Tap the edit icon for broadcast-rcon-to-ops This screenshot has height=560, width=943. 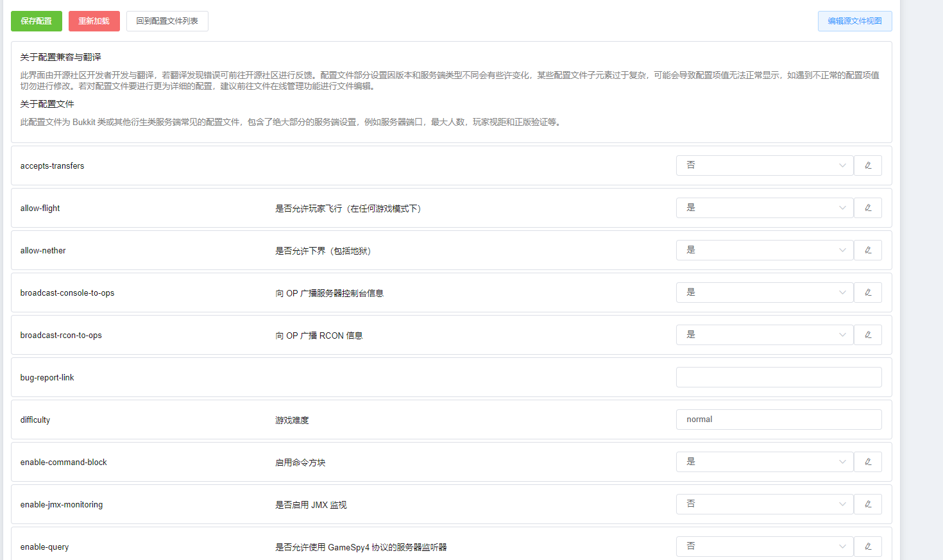(x=867, y=335)
